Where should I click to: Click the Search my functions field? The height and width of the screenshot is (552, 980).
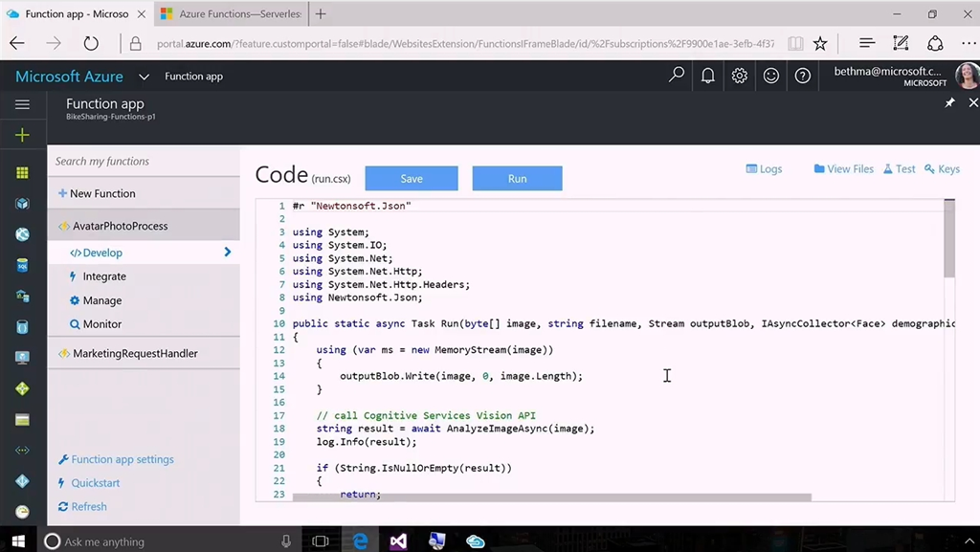coord(144,162)
